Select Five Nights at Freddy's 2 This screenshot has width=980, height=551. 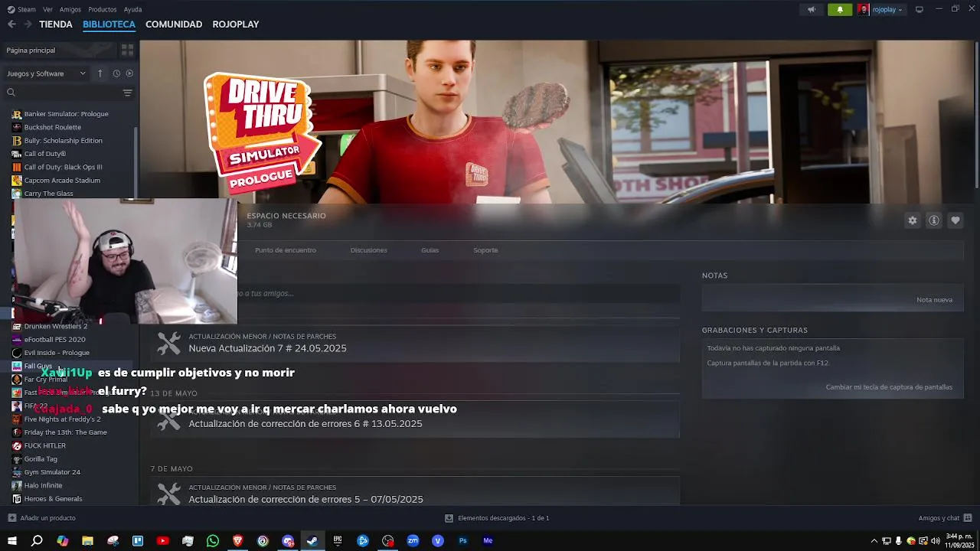(62, 419)
